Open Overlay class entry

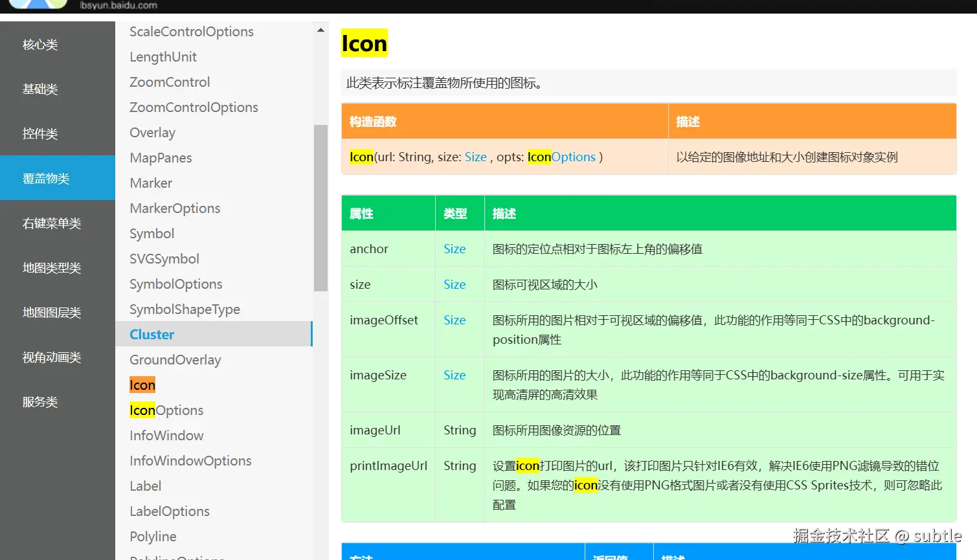tap(152, 133)
